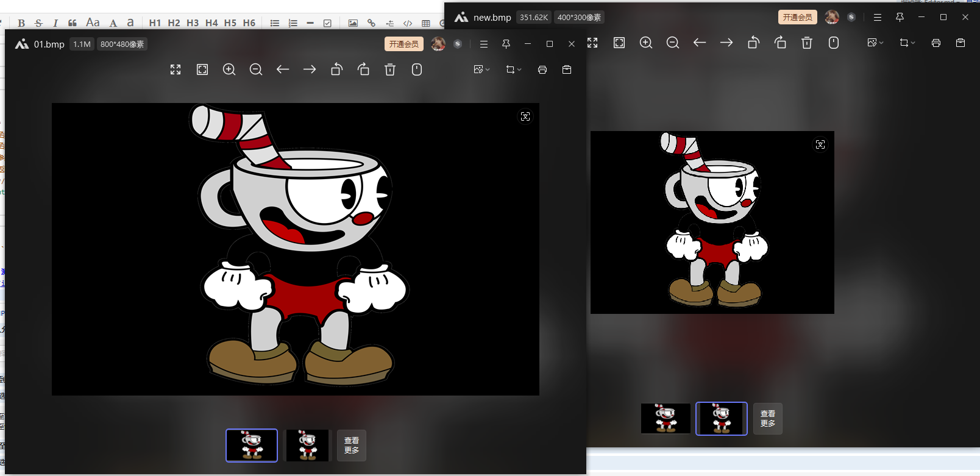Screen dimensions: 980x476
Task: Delete new.bmp with trash icon
Action: (x=807, y=43)
